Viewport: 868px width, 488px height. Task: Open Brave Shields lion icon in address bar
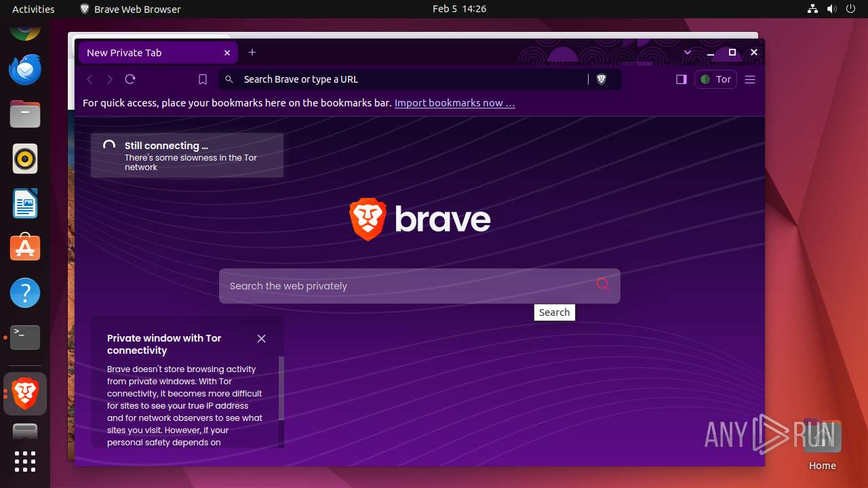point(601,79)
